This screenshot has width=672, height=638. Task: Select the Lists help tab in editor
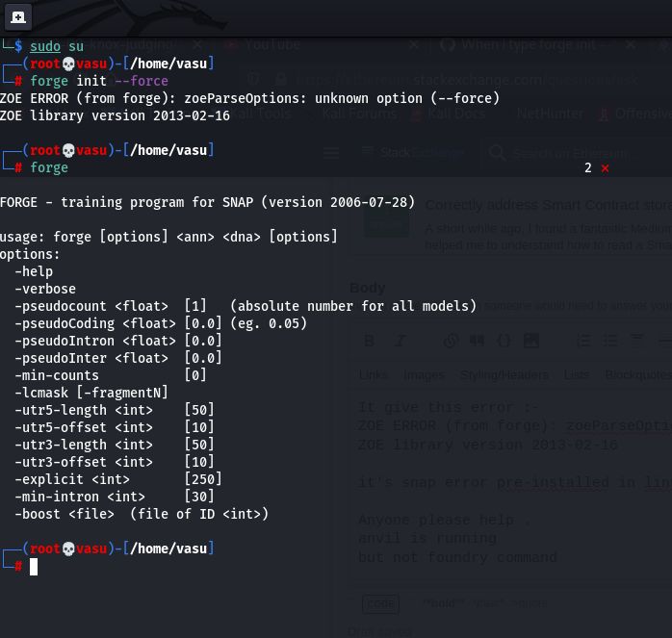point(577,375)
